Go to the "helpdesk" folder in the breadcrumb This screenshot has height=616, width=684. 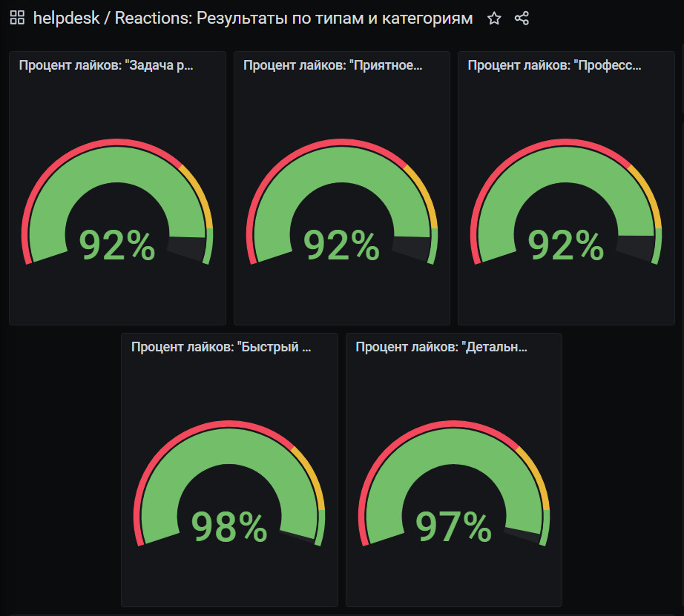(67, 19)
